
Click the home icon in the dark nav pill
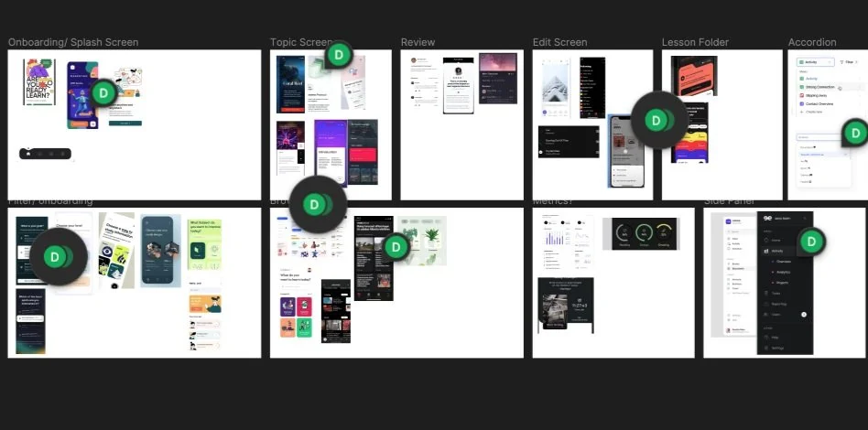pos(28,154)
